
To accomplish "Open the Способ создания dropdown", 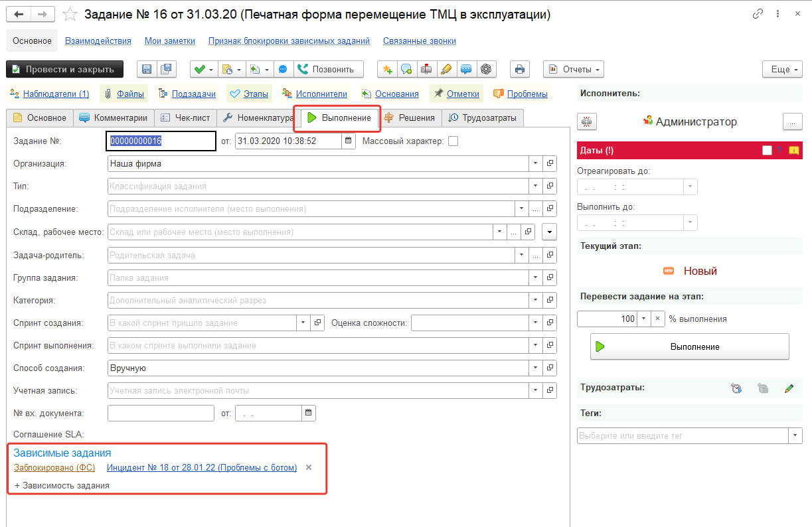I will [536, 368].
